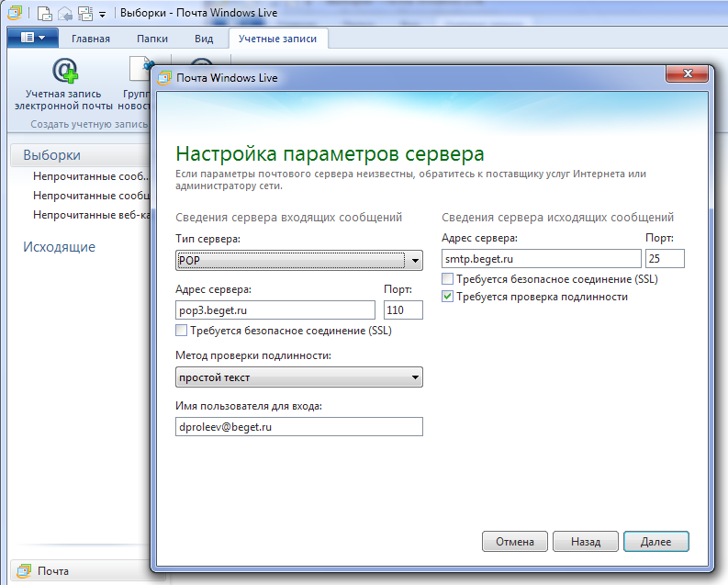Enable SSL for incoming server

point(182,331)
